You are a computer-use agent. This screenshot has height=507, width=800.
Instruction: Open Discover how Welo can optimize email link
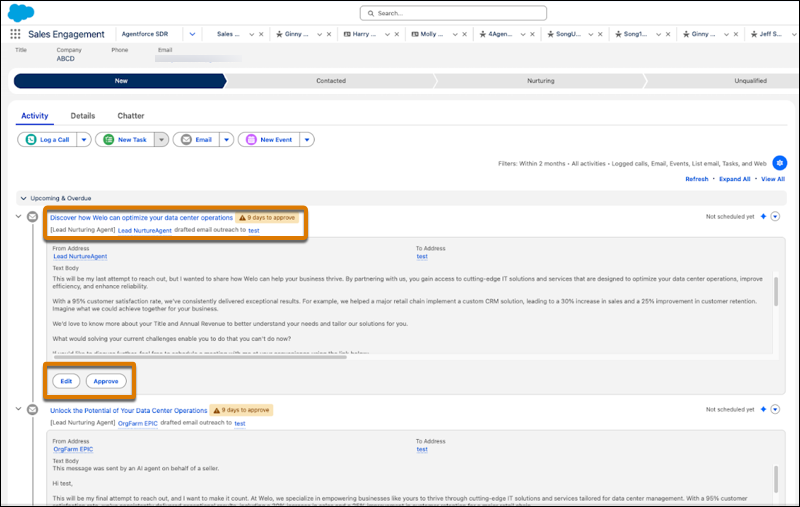(141, 218)
